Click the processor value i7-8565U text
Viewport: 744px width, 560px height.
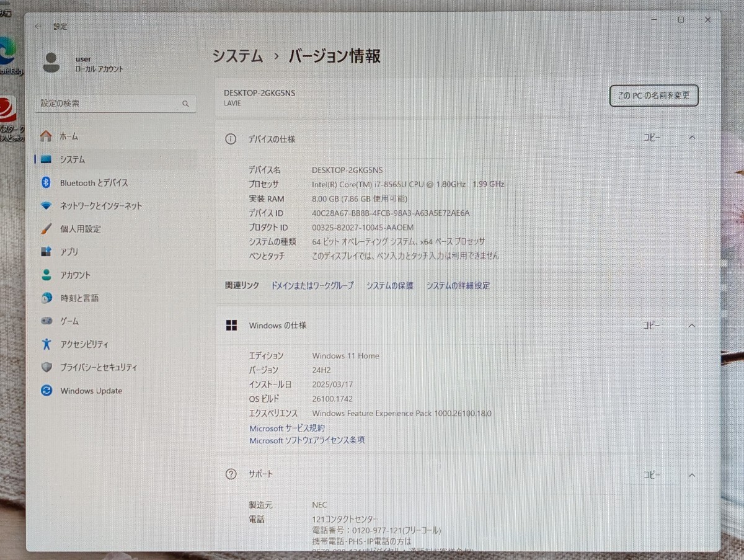(x=409, y=184)
